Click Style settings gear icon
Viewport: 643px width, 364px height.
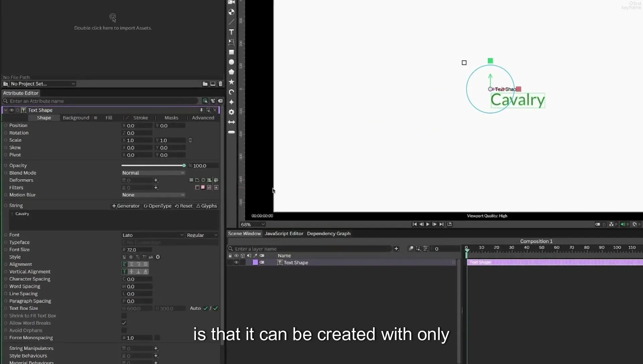click(x=158, y=257)
